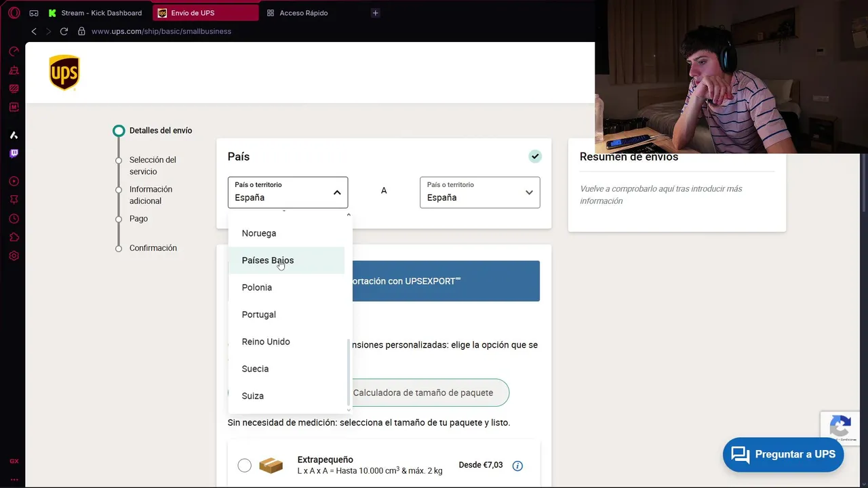This screenshot has width=868, height=488.
Task: Open the Player sidebar icon
Action: pyautogui.click(x=14, y=182)
